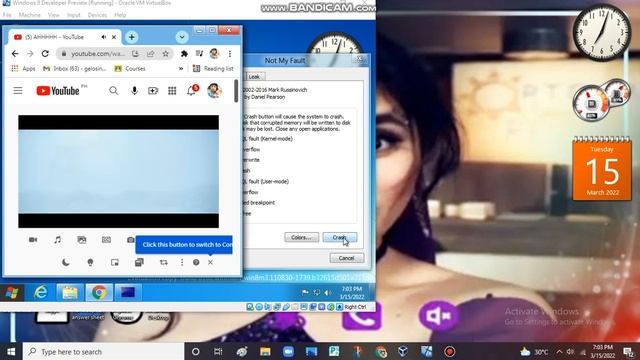
Task: Click the film frame icon below the player
Action: [106, 240]
